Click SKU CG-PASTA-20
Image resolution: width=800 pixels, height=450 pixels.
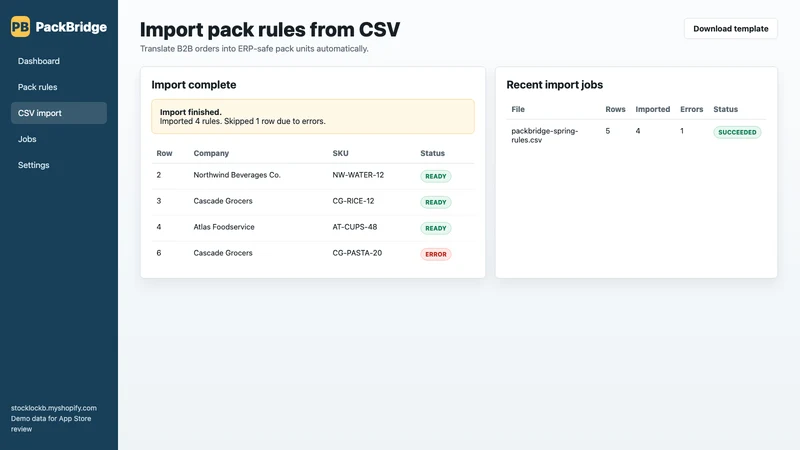click(357, 253)
